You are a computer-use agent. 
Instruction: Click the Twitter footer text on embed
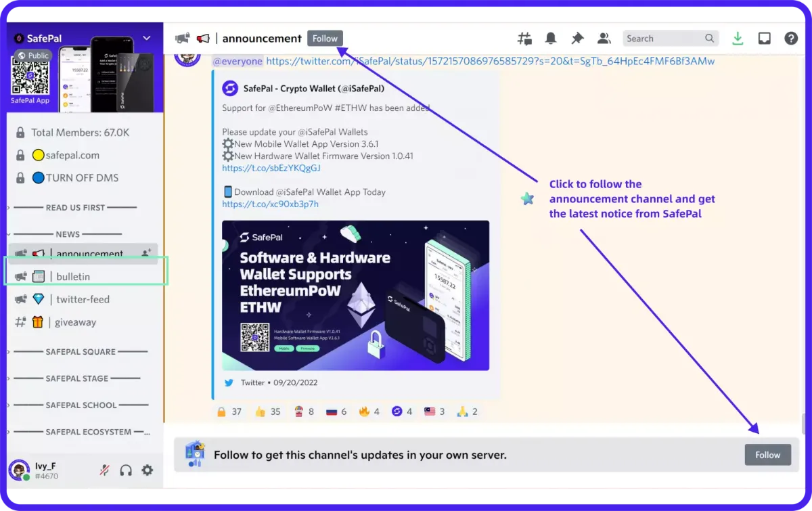coord(279,382)
